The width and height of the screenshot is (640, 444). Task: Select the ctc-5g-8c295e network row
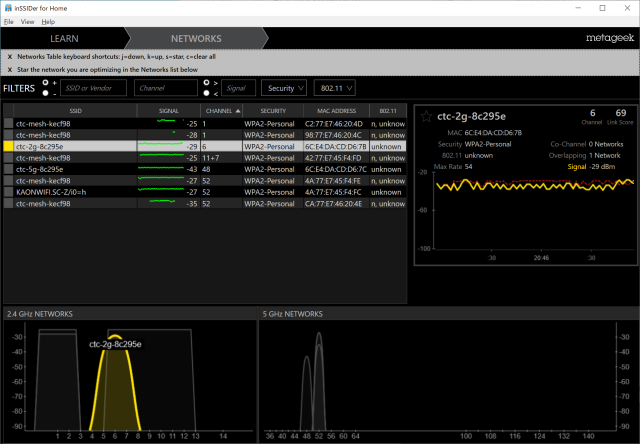pos(205,169)
